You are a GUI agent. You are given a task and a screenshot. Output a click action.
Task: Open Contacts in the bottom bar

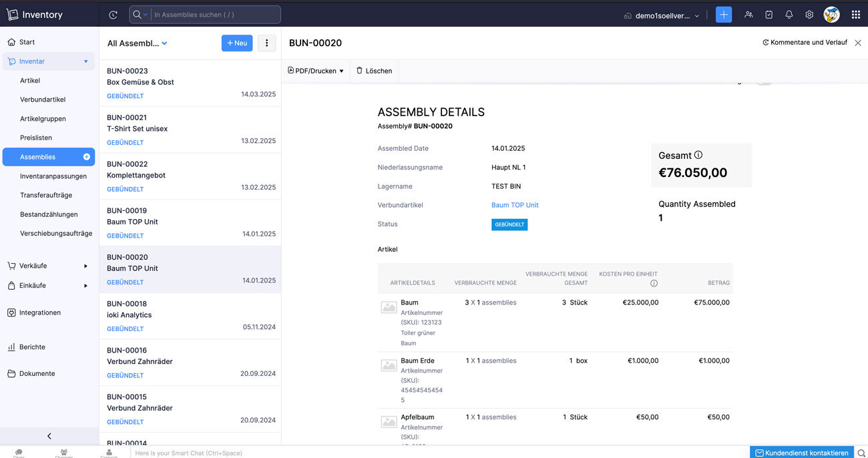109,453
